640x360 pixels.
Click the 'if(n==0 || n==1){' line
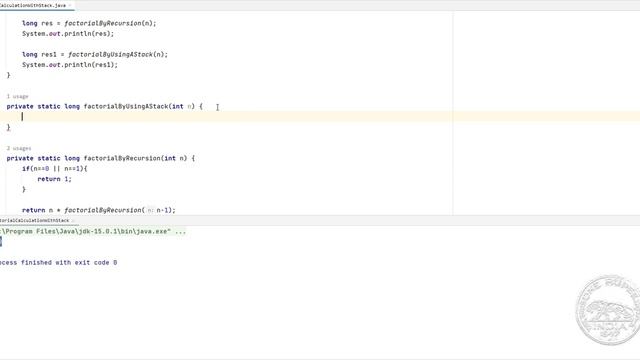click(55, 169)
